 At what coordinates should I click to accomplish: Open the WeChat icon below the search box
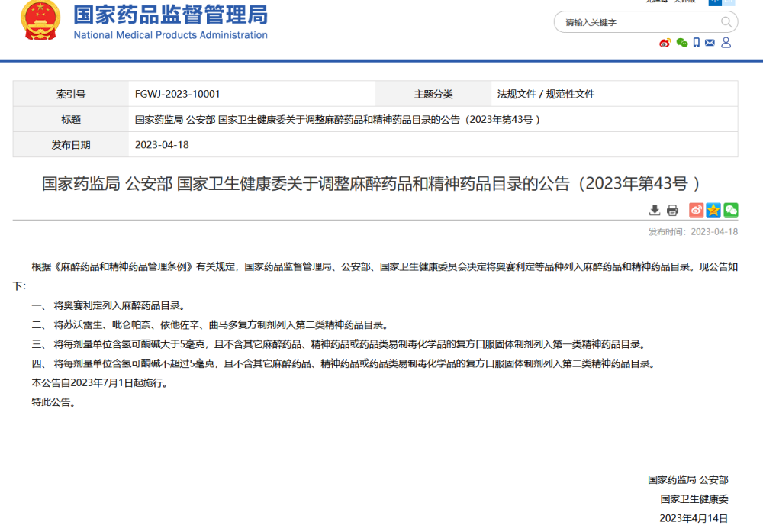pyautogui.click(x=682, y=43)
